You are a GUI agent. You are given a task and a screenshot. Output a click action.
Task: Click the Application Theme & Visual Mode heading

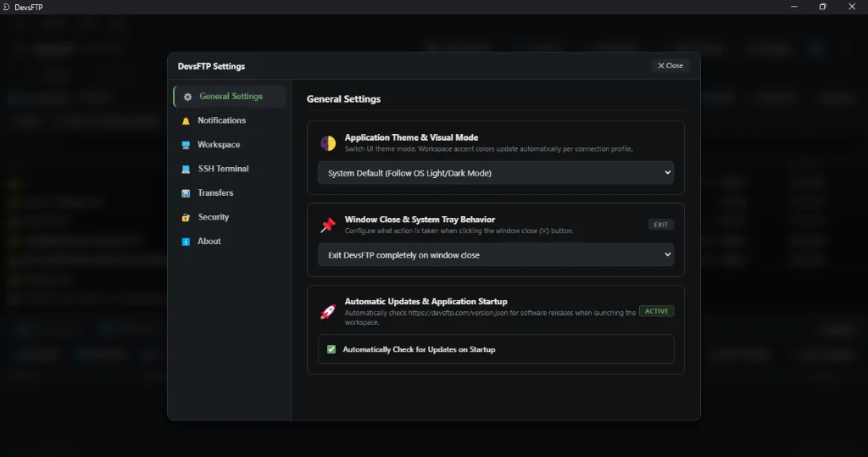click(411, 137)
